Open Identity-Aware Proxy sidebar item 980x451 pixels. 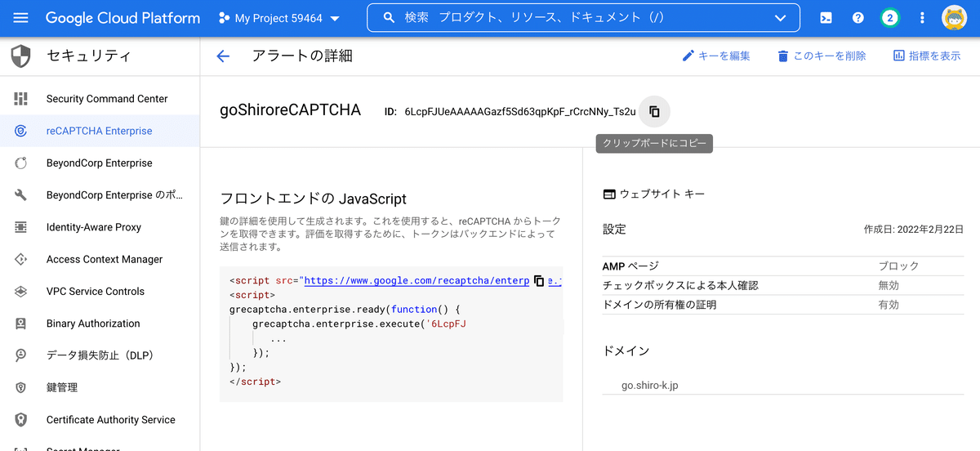click(100, 227)
